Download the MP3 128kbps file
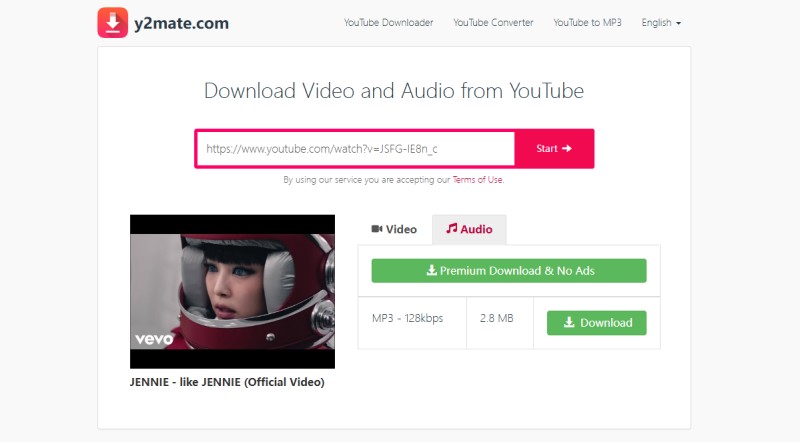 [596, 322]
